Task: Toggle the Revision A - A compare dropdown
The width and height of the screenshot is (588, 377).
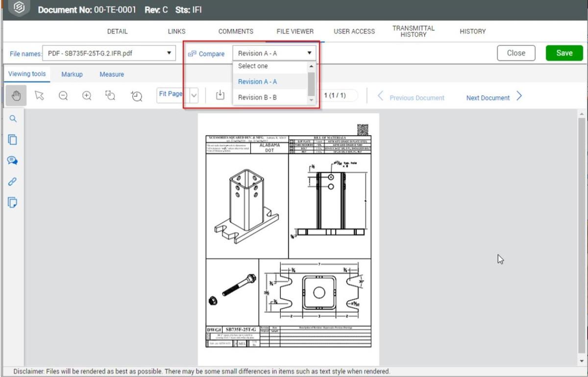Action: tap(274, 53)
